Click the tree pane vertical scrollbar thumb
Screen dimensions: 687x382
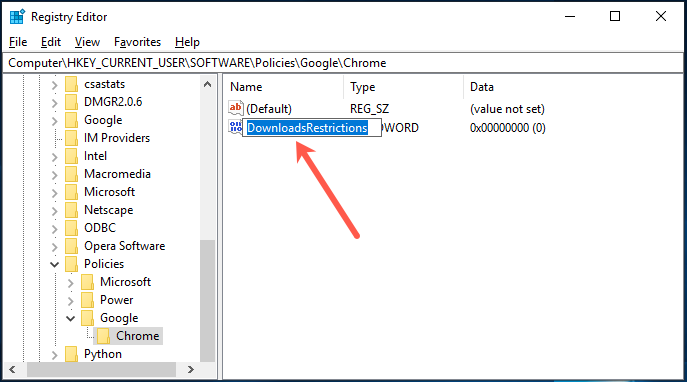coord(208,301)
